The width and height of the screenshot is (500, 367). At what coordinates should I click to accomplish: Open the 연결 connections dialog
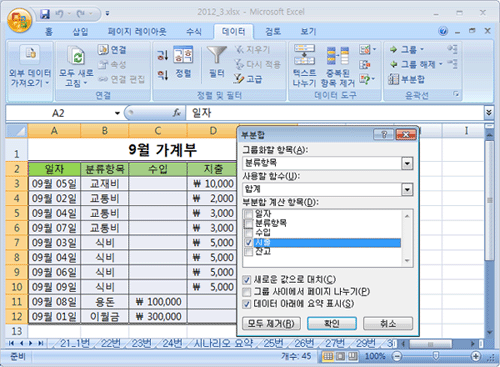[x=112, y=50]
